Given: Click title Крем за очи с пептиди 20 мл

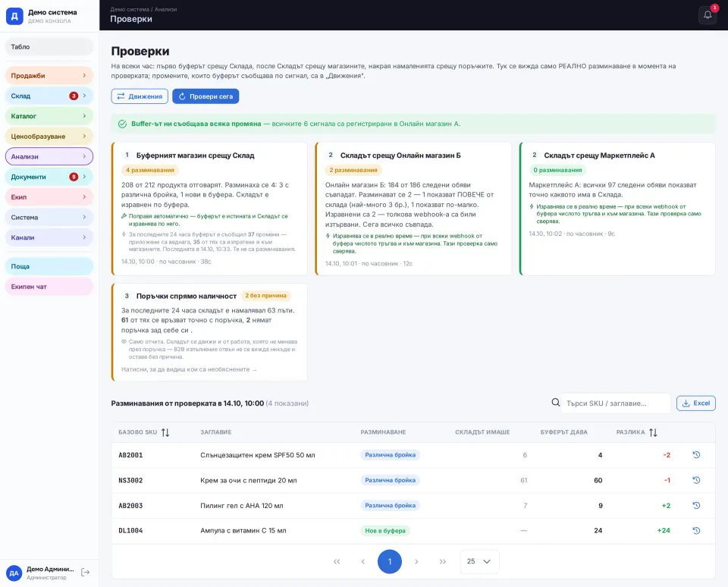Looking at the screenshot, I should click(x=249, y=480).
